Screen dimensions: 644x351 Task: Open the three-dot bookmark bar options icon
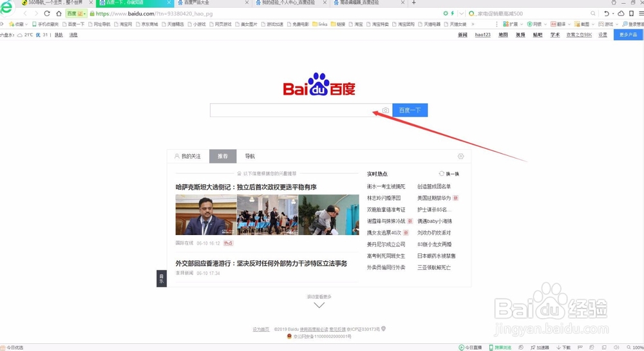(497, 24)
